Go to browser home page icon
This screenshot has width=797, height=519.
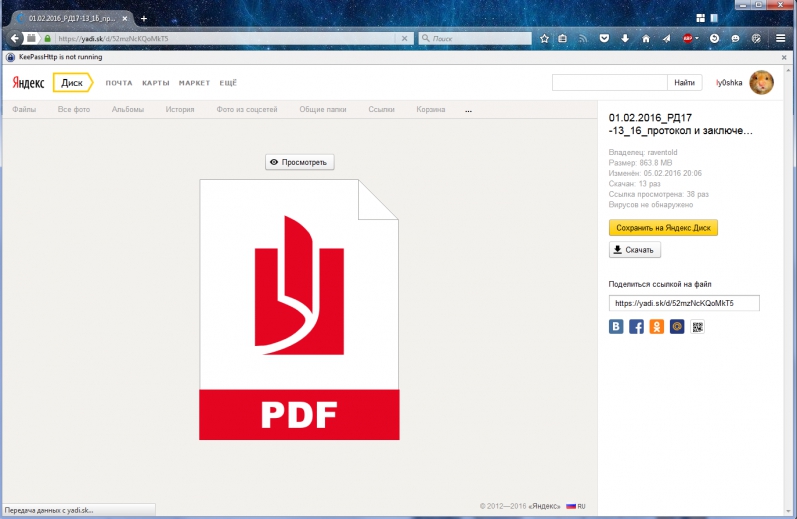click(x=645, y=38)
